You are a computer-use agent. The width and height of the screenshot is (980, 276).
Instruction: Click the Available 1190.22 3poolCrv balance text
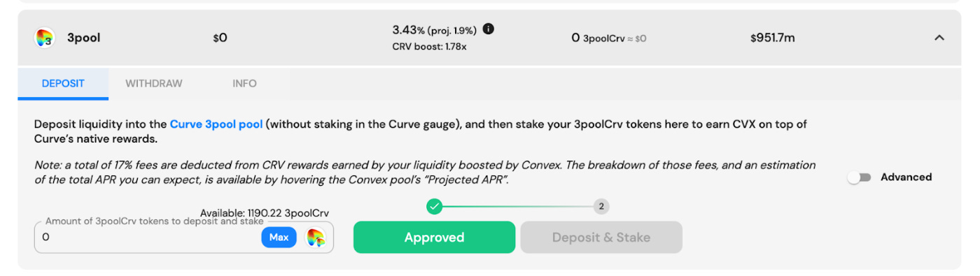(265, 213)
